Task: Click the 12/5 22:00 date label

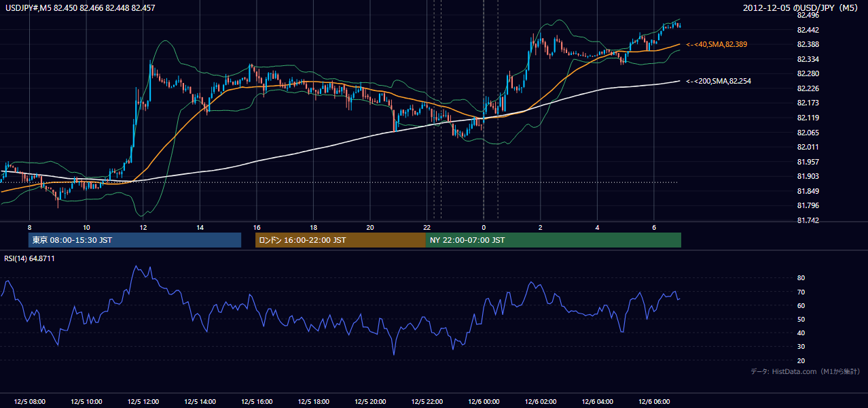Action: click(427, 402)
